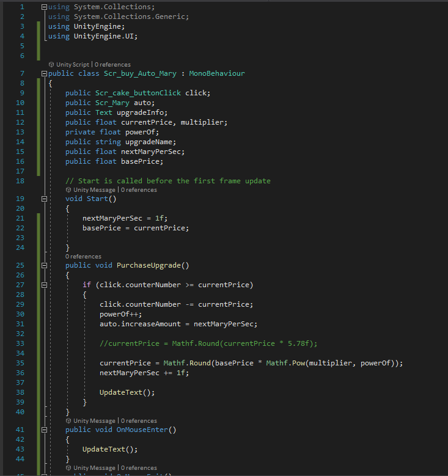
Task: Click Unity icon beside the Unity Script label
Action: point(51,64)
